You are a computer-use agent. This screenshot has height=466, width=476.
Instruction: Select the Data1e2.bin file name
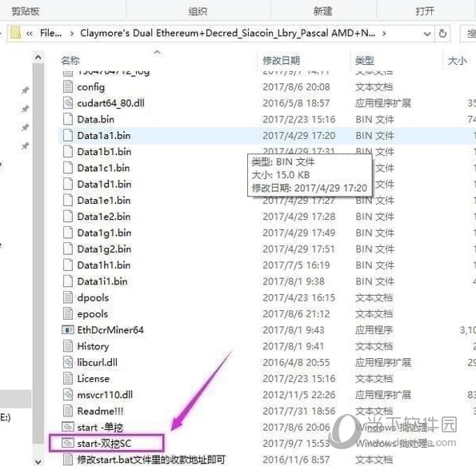coord(104,217)
